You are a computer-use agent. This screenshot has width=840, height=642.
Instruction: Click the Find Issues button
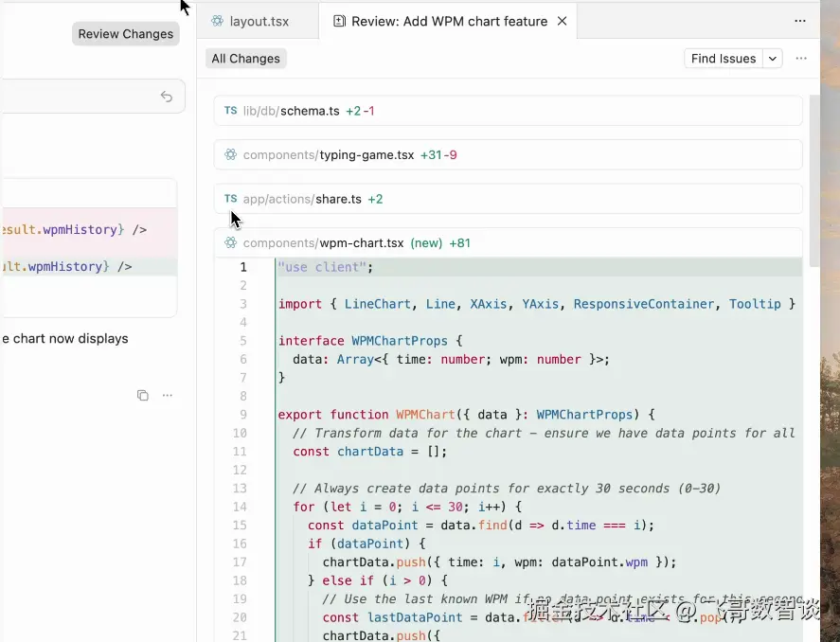pos(723,59)
